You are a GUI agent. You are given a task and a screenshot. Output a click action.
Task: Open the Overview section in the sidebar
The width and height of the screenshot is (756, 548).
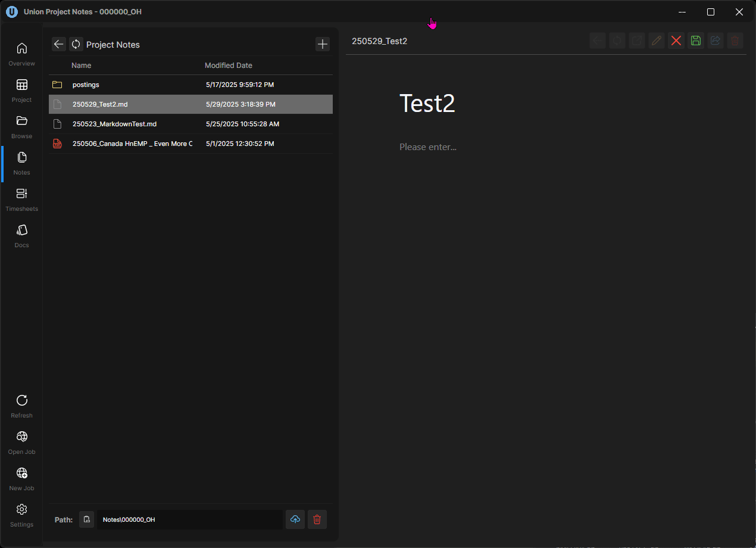coord(21,54)
